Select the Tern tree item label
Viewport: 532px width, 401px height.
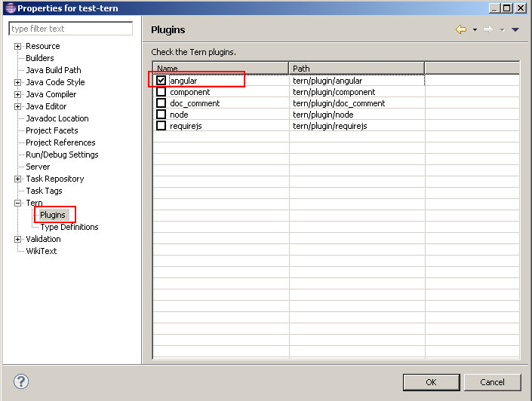click(34, 203)
